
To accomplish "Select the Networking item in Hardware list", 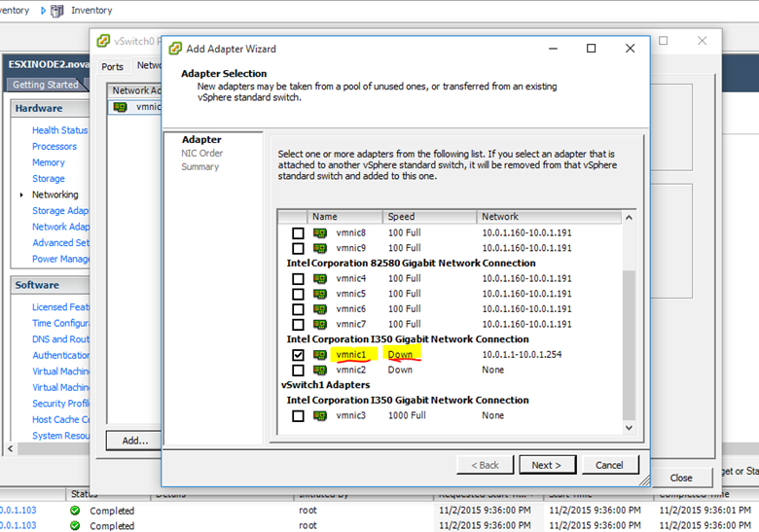I will pyautogui.click(x=55, y=195).
